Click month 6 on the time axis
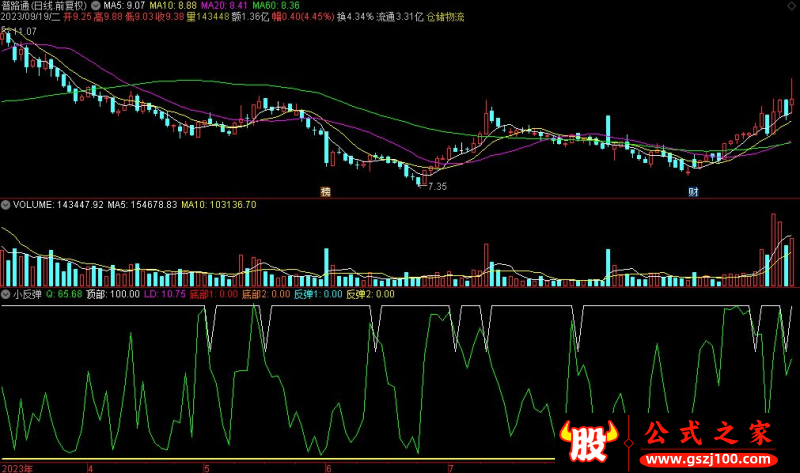800x473 pixels. 328,468
